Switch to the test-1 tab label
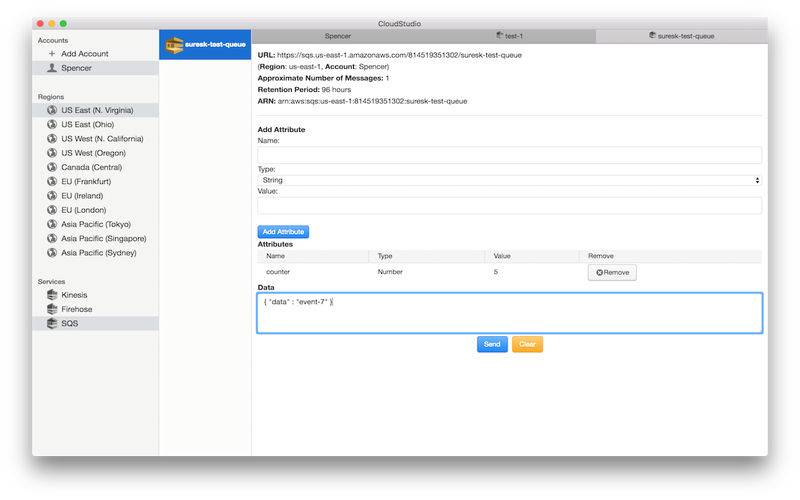Screen dimensions: 800x500 (514, 36)
